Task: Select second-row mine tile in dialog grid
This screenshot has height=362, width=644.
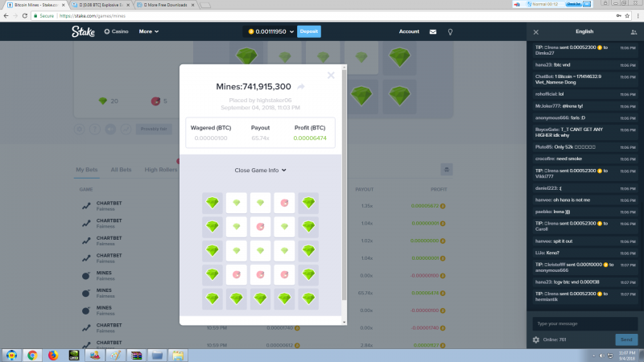Action: (x=260, y=227)
